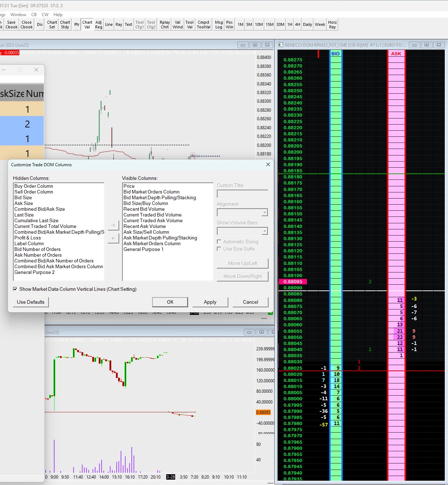This screenshot has height=485, width=448.
Task: Expand the Show Volume Bars dropdown
Action: point(265,231)
